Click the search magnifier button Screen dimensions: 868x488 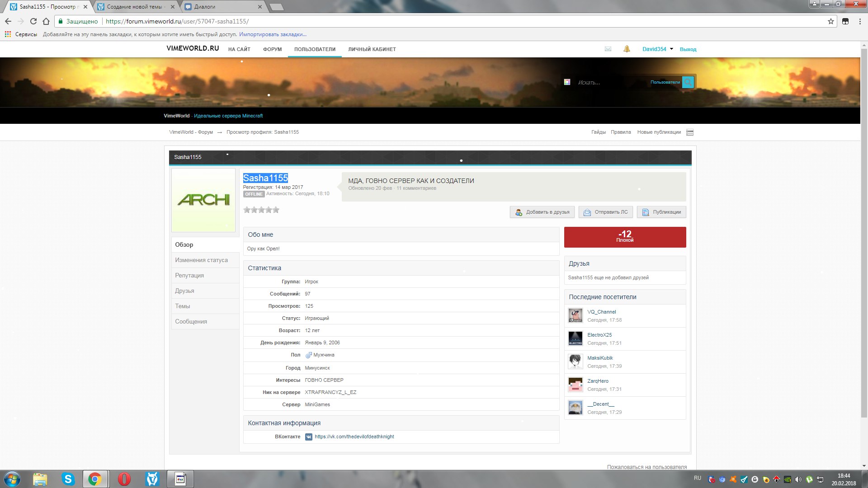(688, 82)
